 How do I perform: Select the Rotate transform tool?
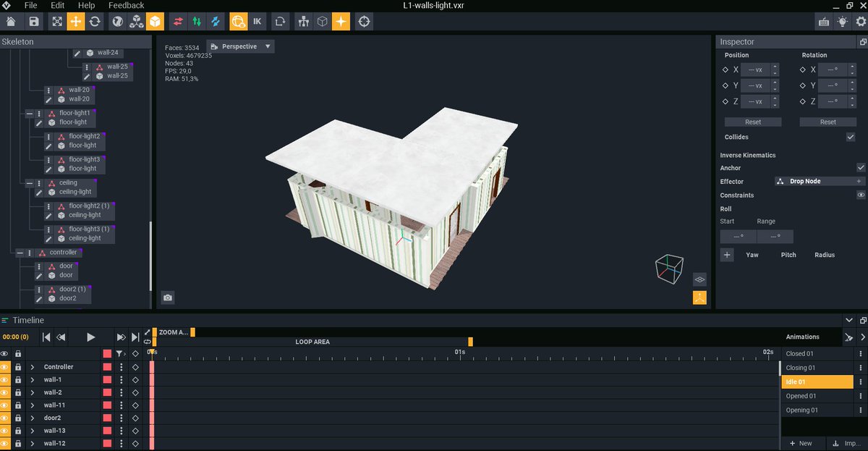click(x=95, y=22)
